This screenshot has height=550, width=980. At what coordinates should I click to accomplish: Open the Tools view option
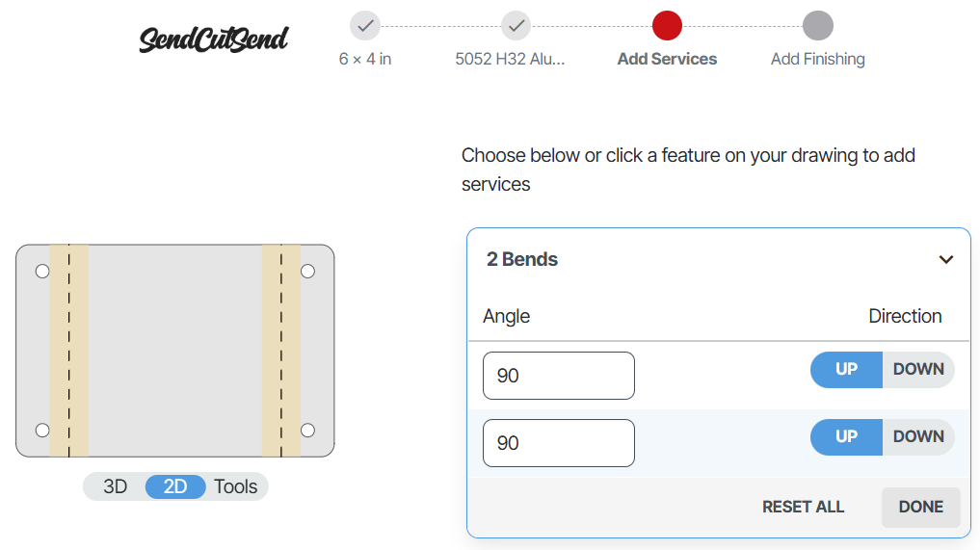coord(236,486)
